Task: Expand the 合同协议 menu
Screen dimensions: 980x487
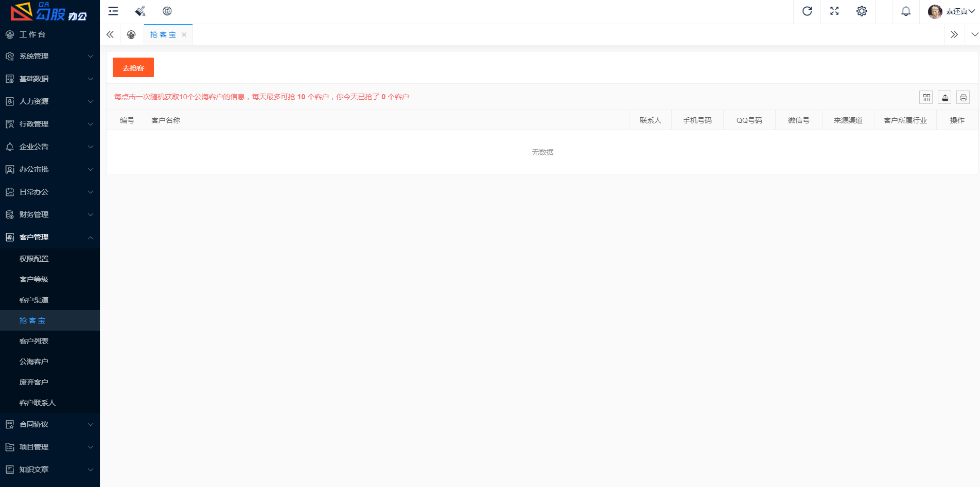Action: [x=50, y=424]
